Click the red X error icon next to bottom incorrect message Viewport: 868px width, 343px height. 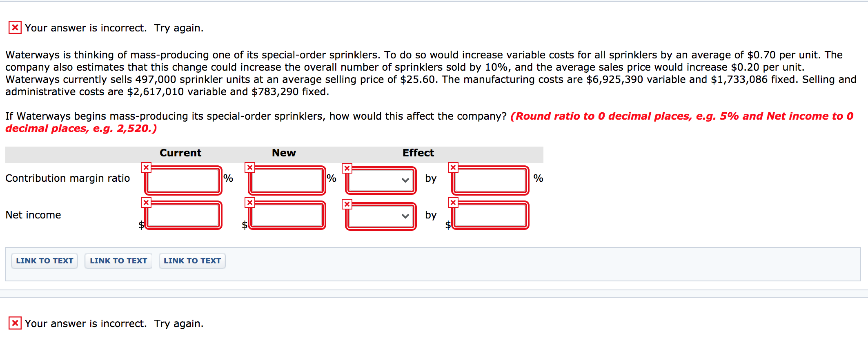pyautogui.click(x=15, y=323)
